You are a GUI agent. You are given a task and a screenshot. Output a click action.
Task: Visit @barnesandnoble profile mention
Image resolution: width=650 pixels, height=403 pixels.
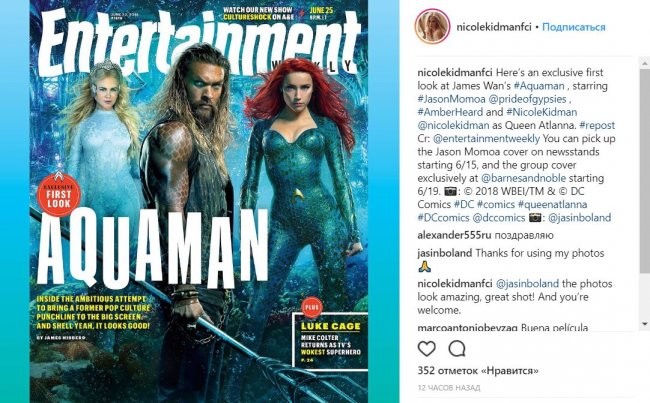pyautogui.click(x=523, y=178)
